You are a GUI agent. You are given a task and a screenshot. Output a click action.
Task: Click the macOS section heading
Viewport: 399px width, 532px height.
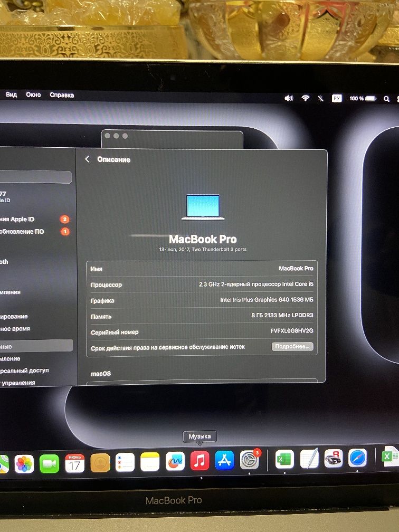click(101, 374)
